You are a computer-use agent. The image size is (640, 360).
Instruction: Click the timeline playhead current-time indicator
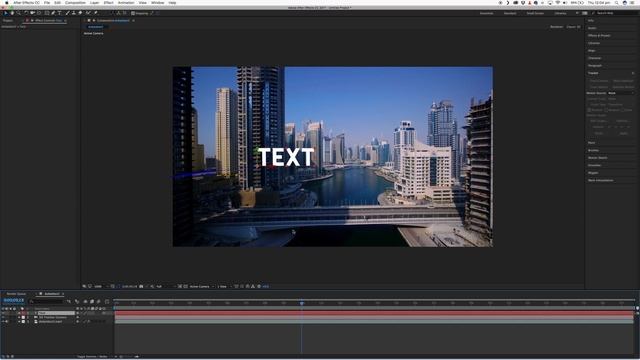pos(302,303)
